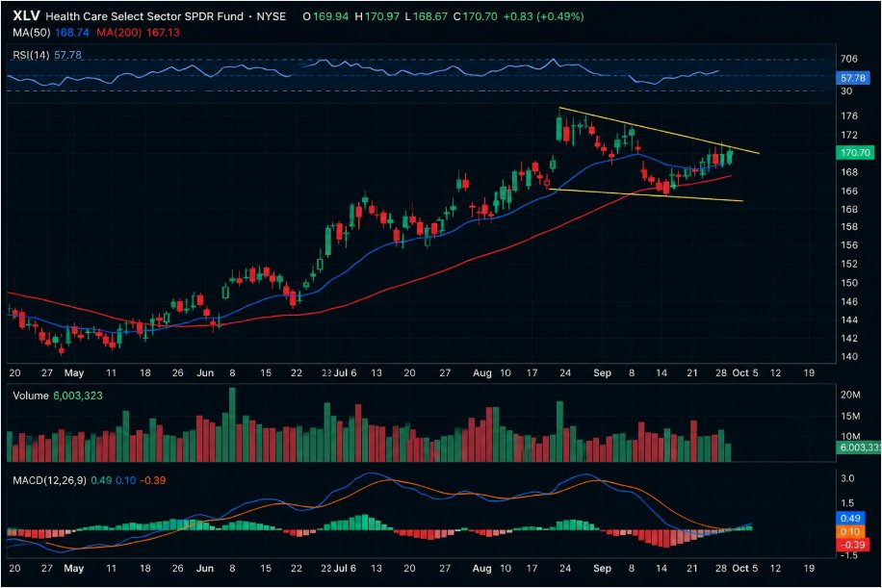Click the orange -0.39 value beside the MACD label
The width and height of the screenshot is (882, 588).
(x=152, y=480)
